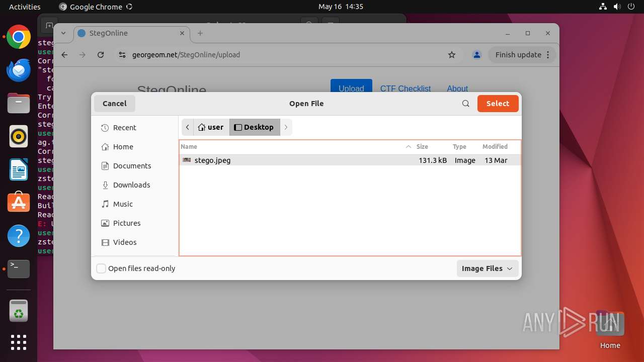Screen dimensions: 644x362
Task: Open site information icon in address bar
Action: [122, 55]
